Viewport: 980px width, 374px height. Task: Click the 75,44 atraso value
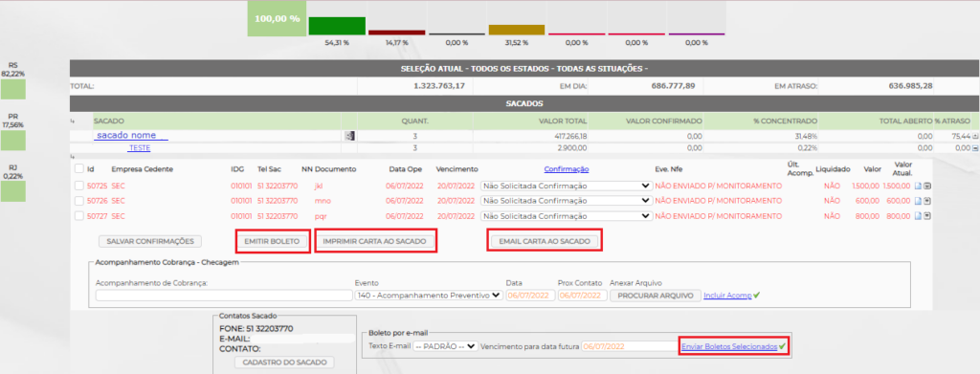[x=960, y=136]
